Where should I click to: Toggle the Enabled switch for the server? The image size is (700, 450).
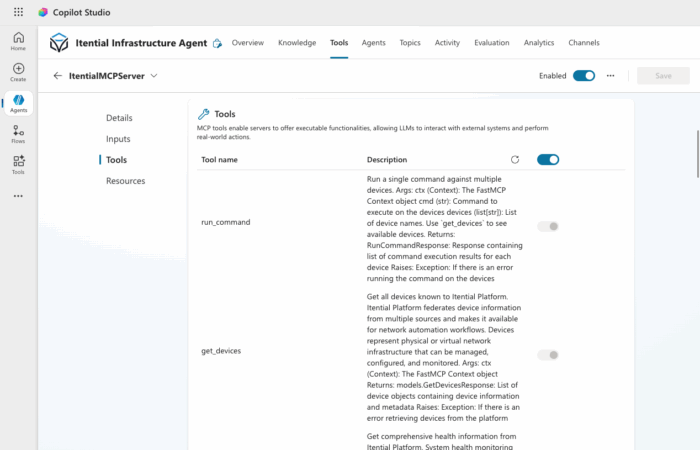(584, 76)
